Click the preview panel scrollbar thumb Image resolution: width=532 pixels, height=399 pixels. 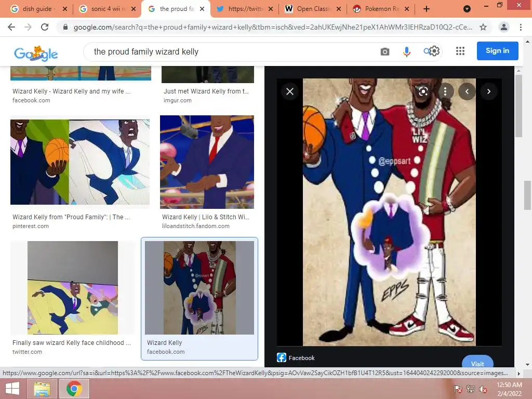(518, 106)
